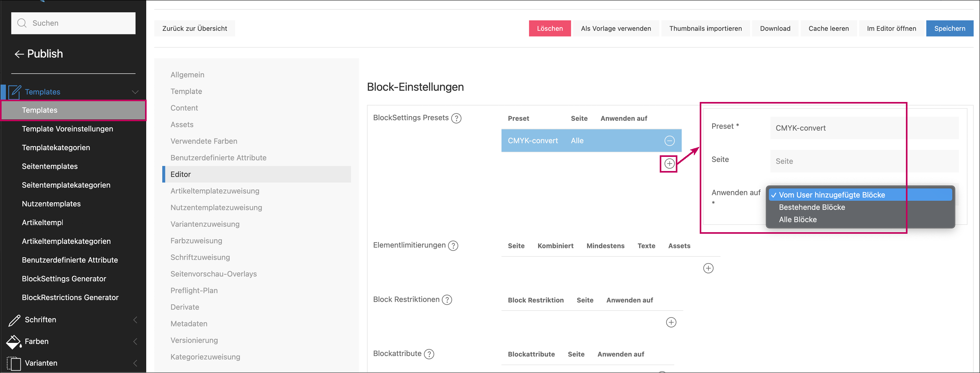Switch to the Allgemein settings tab

coord(187,75)
